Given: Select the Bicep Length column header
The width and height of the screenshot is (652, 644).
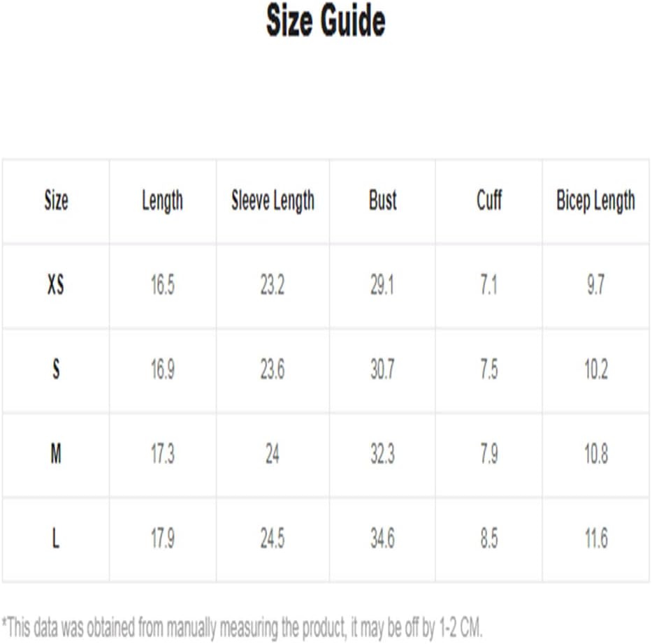Looking at the screenshot, I should coord(596,201).
